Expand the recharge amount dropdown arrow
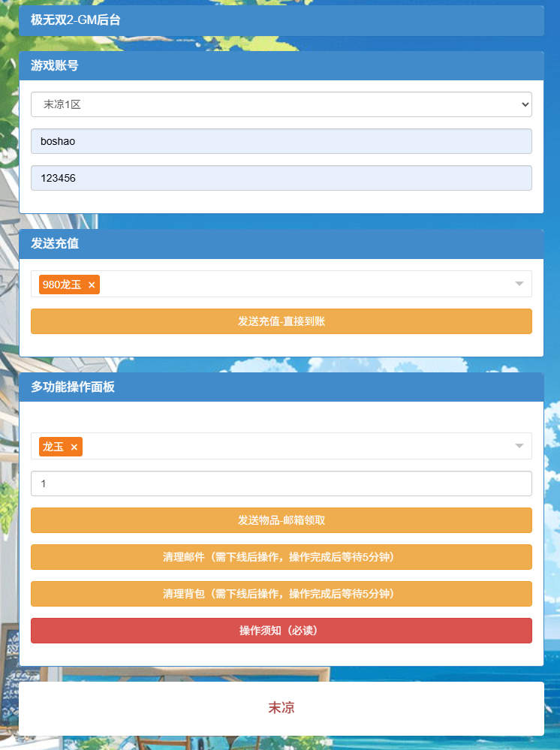Viewport: 560px width, 750px height. [x=519, y=284]
